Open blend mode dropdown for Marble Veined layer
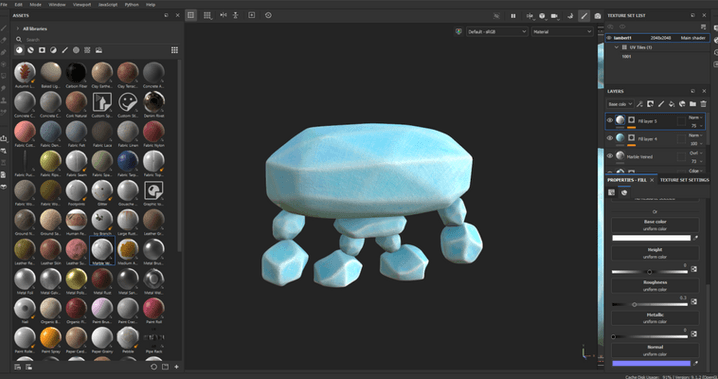The image size is (718, 379). pyautogui.click(x=696, y=153)
